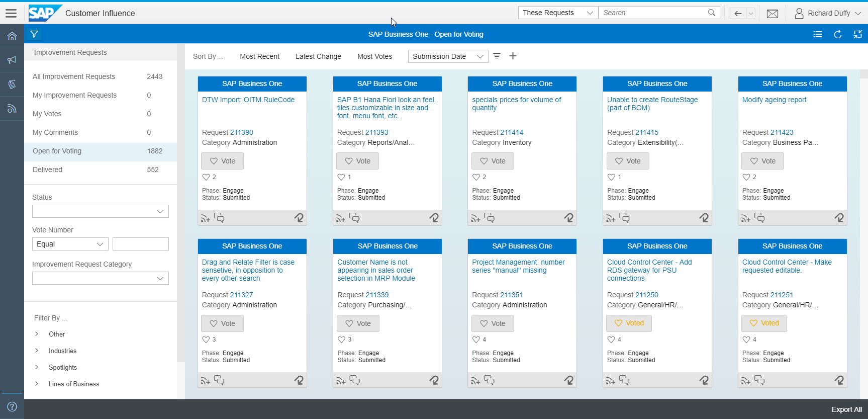Vote for request 211423
The image size is (868, 419).
(762, 161)
